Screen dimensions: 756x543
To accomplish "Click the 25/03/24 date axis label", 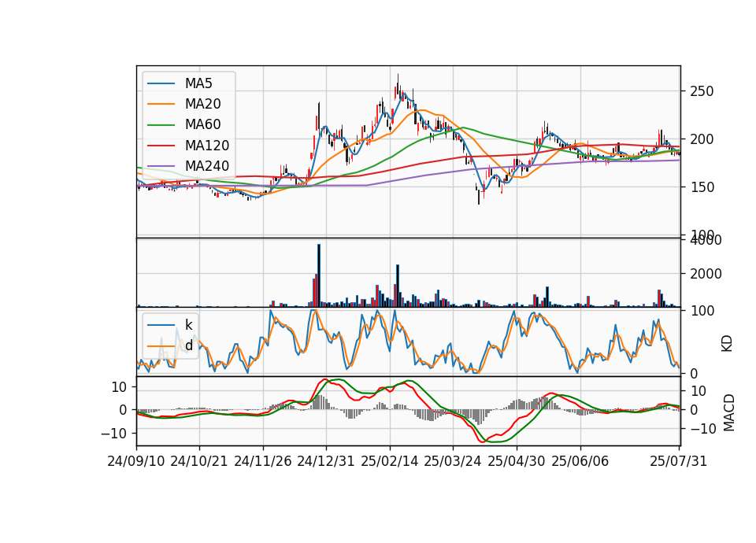I will (453, 462).
